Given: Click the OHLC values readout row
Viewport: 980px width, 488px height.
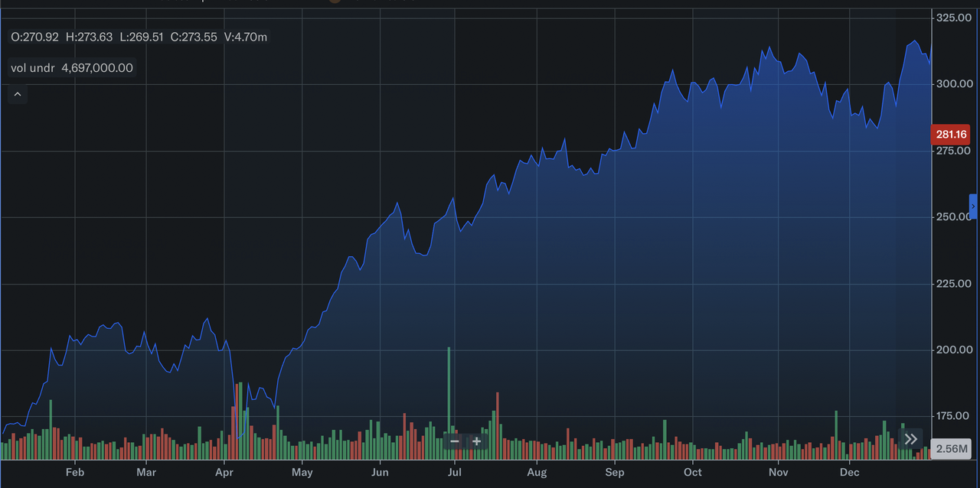Looking at the screenshot, I should pos(139,37).
